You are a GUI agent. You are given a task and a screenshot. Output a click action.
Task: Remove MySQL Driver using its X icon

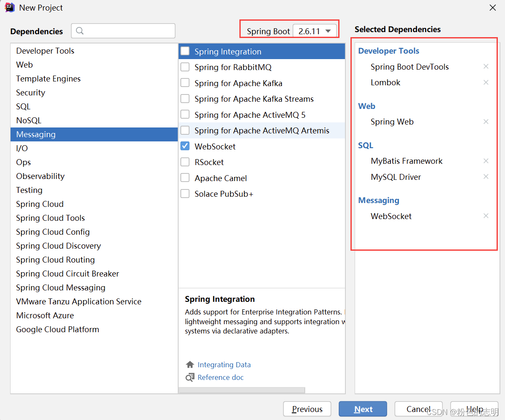tap(486, 176)
